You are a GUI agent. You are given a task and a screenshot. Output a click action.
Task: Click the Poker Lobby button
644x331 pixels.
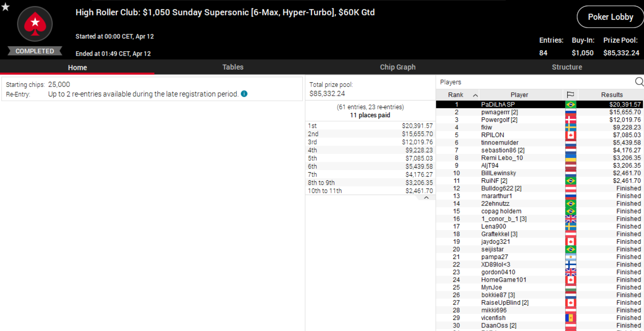coord(610,17)
